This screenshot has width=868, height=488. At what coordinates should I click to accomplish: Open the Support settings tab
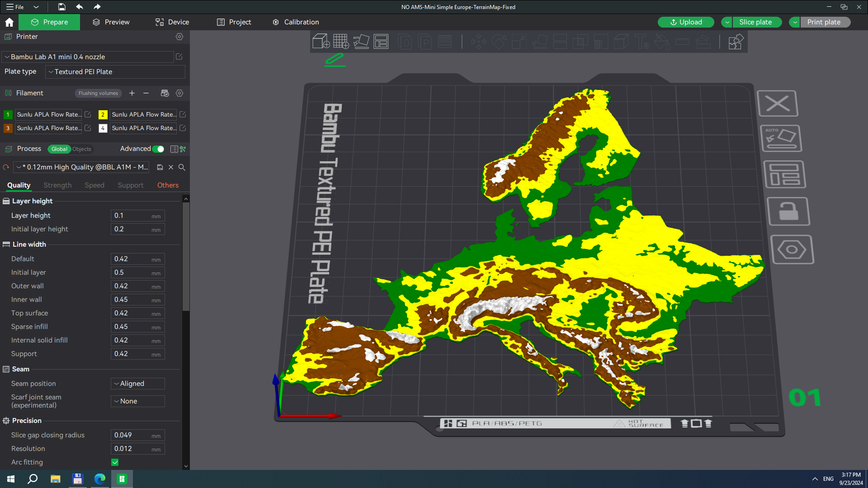[131, 185]
